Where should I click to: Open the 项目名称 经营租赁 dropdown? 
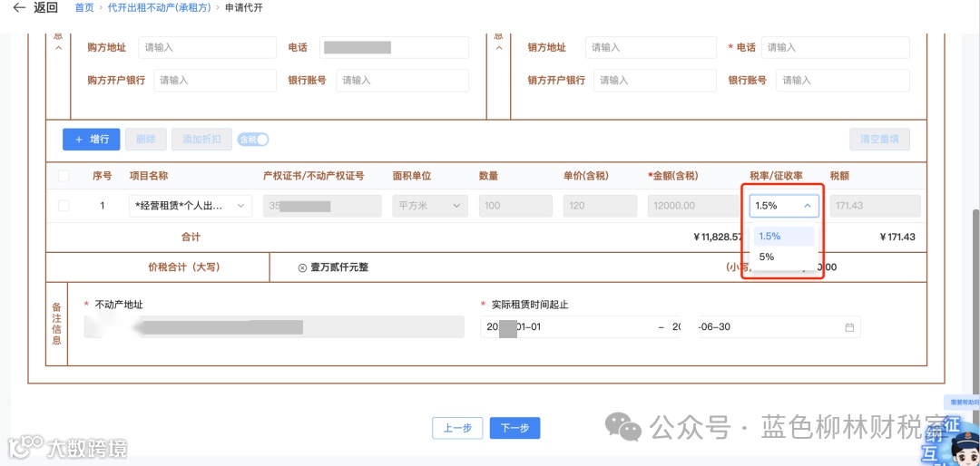tap(191, 206)
